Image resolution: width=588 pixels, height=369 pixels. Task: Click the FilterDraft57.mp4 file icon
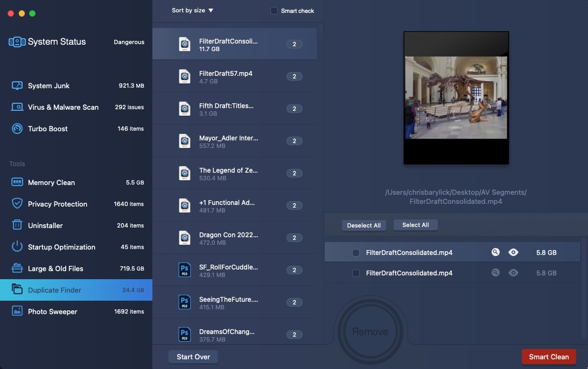[185, 76]
